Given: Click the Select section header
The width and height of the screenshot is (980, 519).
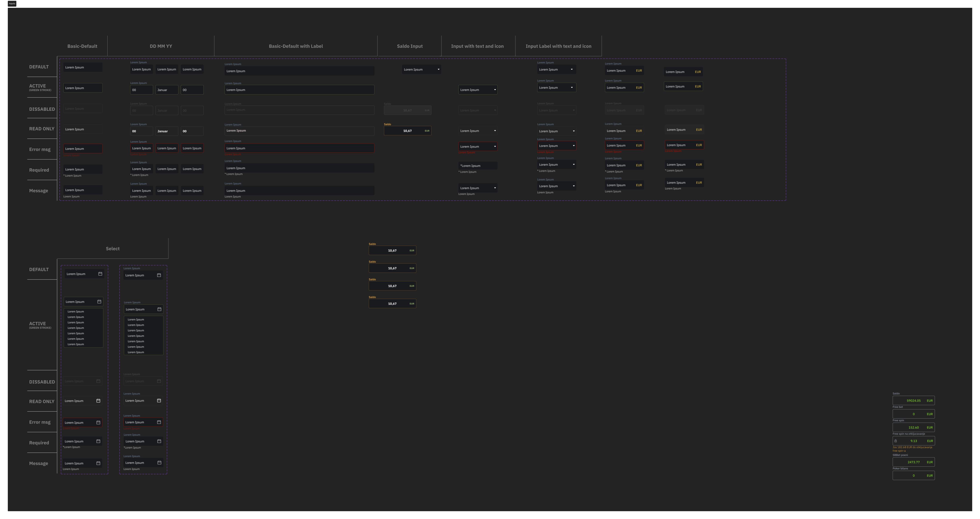Looking at the screenshot, I should 113,249.
